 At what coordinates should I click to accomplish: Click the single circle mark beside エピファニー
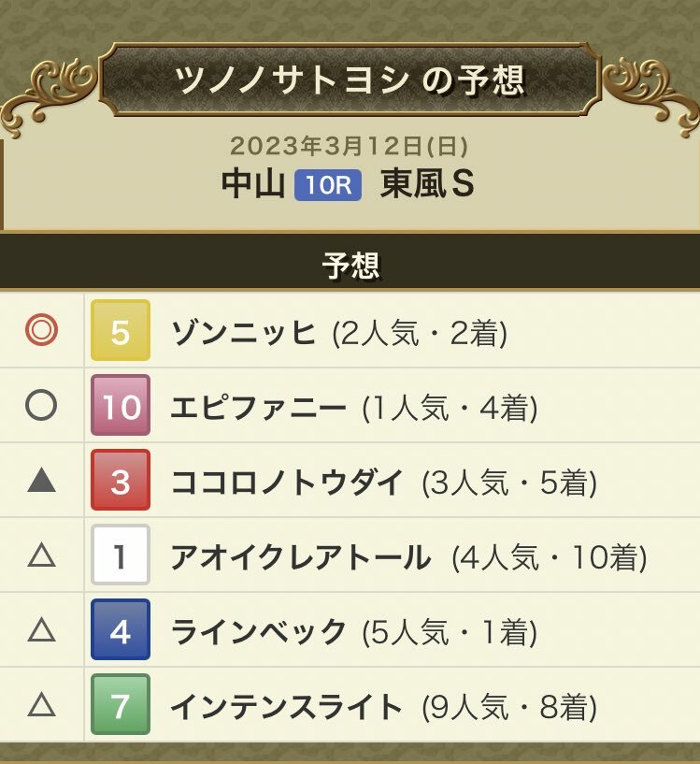tap(41, 405)
